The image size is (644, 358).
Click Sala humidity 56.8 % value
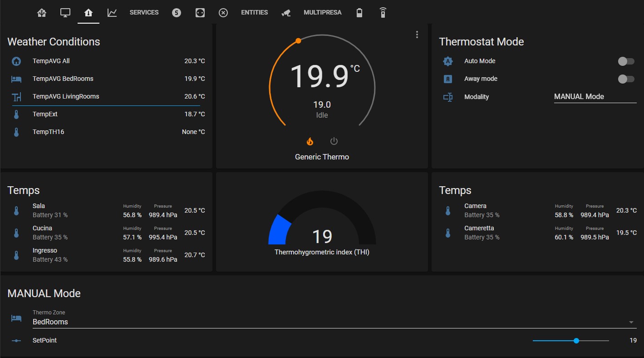pyautogui.click(x=132, y=215)
